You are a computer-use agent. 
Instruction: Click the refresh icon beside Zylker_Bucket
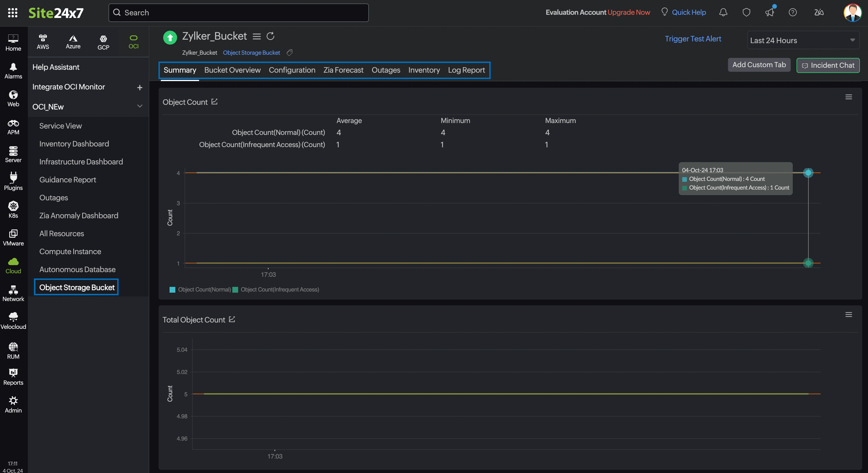tap(270, 36)
